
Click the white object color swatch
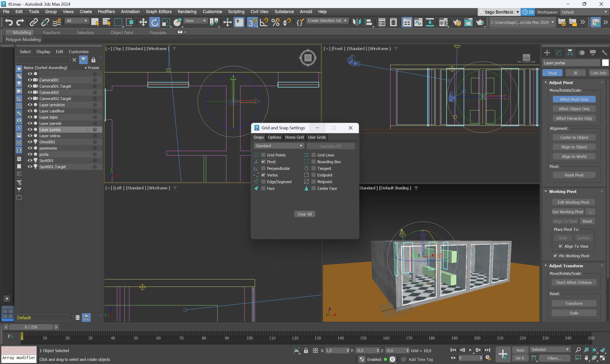605,63
